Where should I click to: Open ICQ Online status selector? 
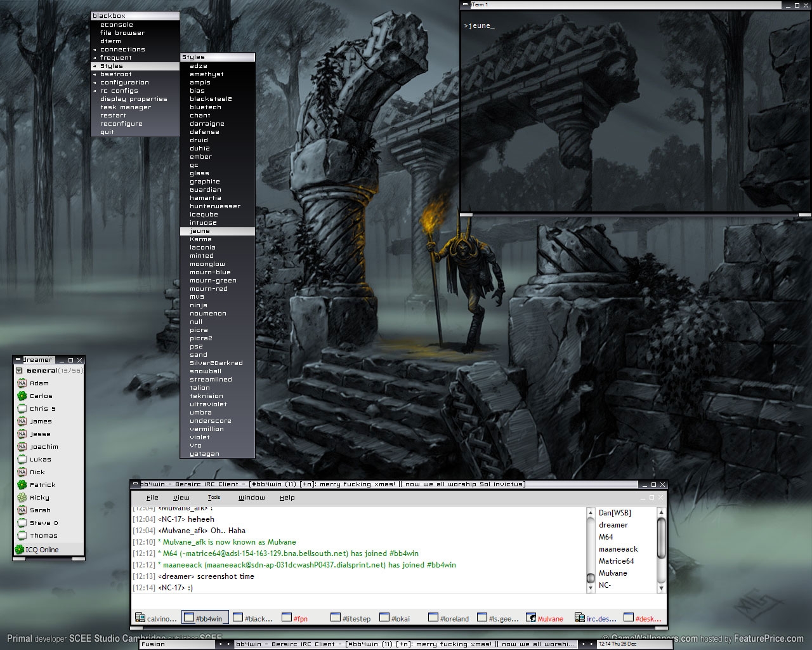click(48, 550)
